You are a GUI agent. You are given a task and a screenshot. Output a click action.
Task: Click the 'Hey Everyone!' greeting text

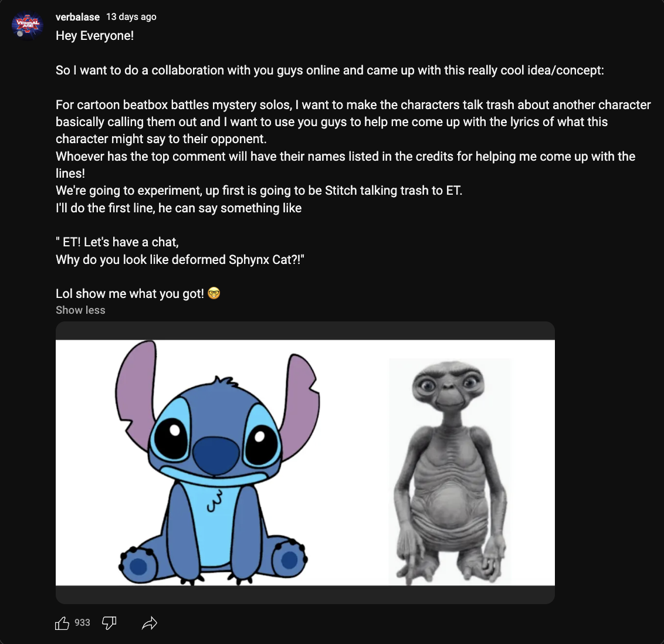click(x=95, y=36)
